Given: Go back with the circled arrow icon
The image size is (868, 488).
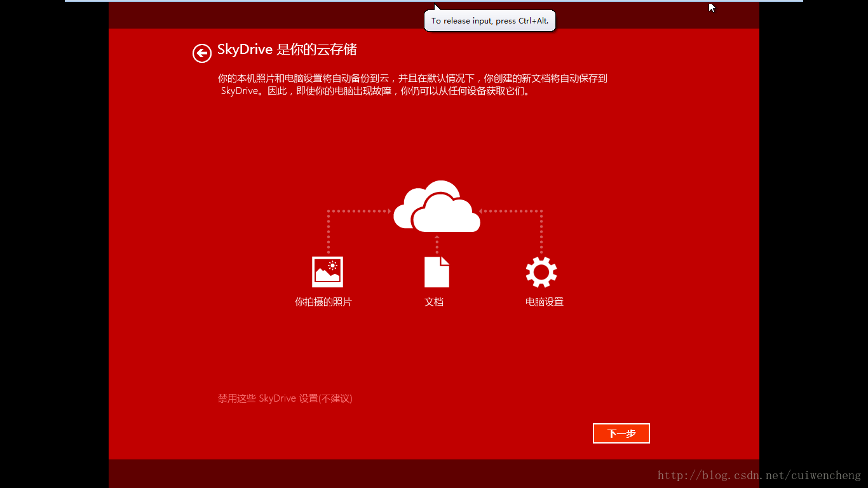Looking at the screenshot, I should tap(202, 53).
